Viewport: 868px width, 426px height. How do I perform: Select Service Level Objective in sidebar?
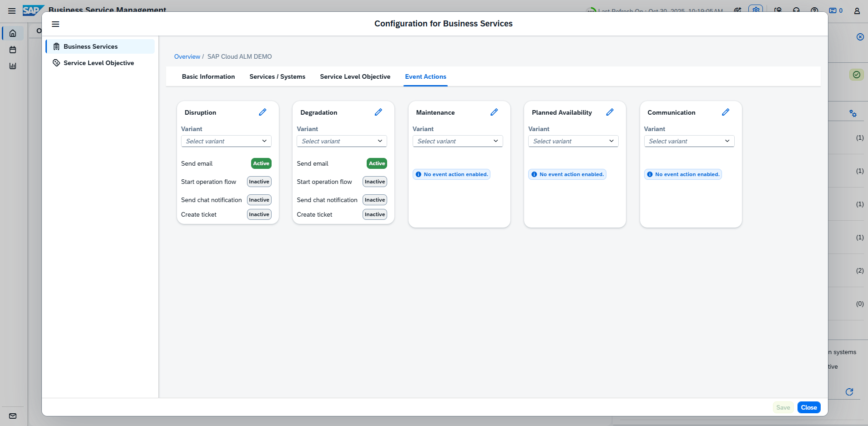click(99, 63)
